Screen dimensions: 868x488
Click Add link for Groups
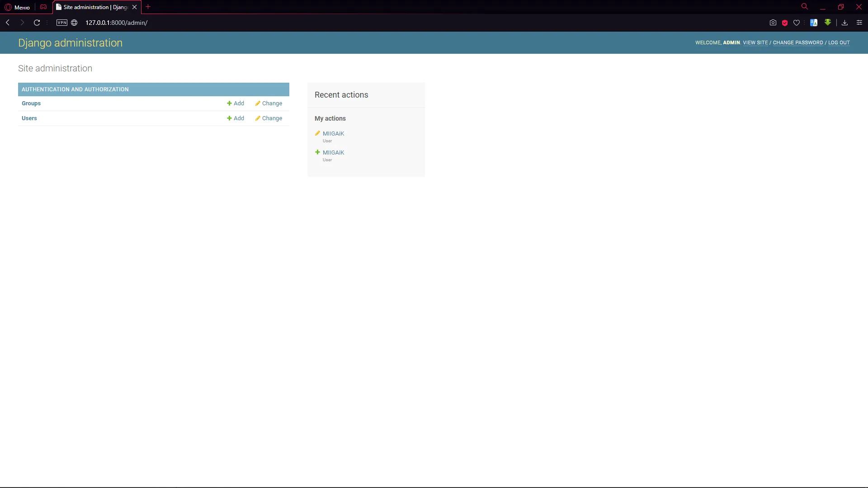[x=236, y=103]
